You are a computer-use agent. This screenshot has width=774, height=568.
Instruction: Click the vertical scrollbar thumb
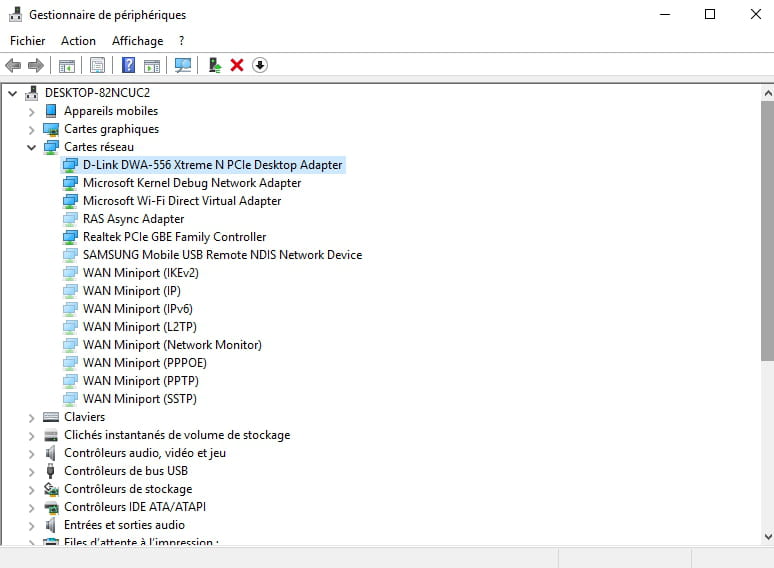768,231
